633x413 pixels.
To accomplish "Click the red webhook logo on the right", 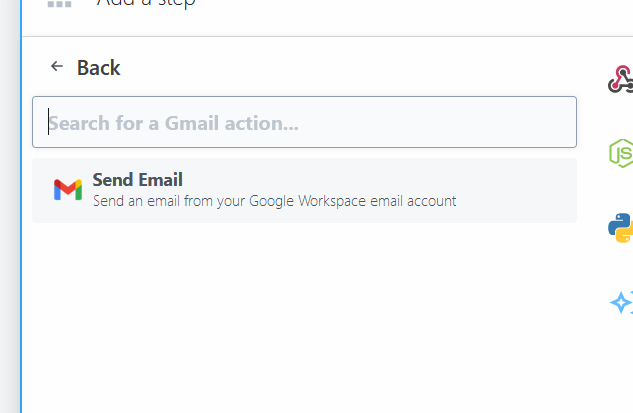I will point(621,80).
